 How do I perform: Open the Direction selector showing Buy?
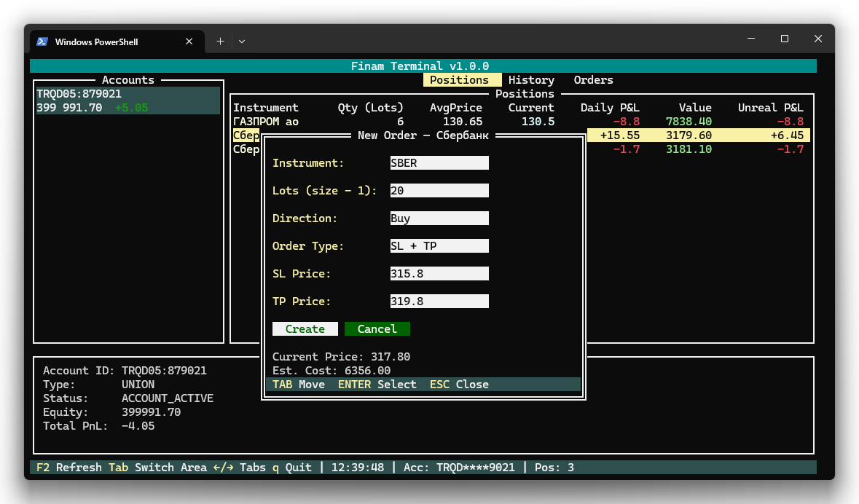(439, 218)
